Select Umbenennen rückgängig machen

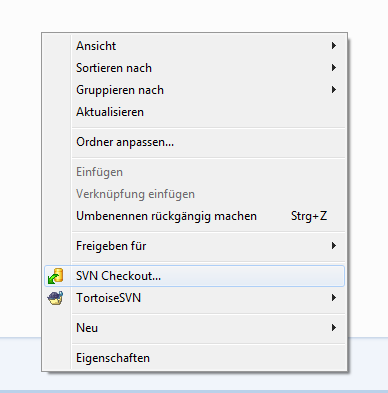tap(194, 216)
